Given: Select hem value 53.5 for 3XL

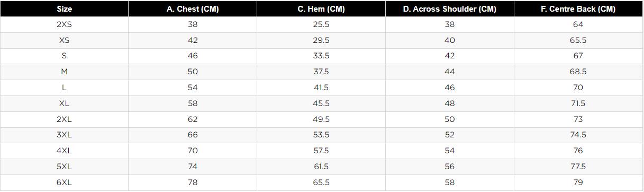Looking at the screenshot, I should 321,135.
